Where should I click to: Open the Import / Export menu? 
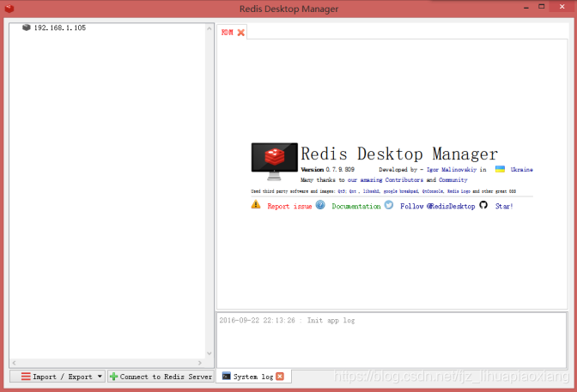click(x=58, y=377)
